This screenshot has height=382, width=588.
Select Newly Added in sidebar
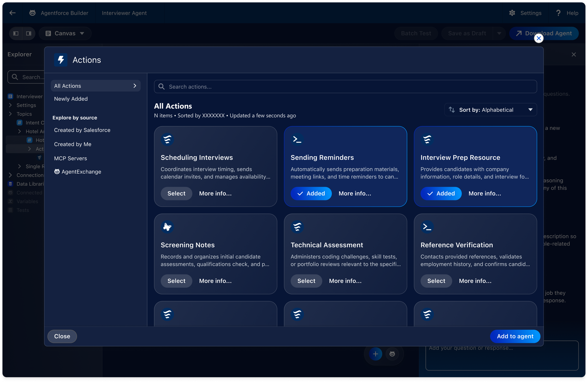tap(71, 99)
